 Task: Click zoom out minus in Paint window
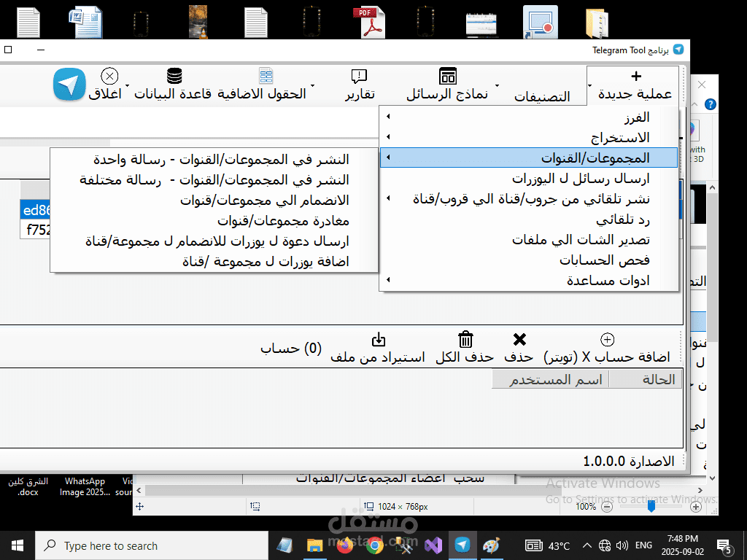[607, 507]
